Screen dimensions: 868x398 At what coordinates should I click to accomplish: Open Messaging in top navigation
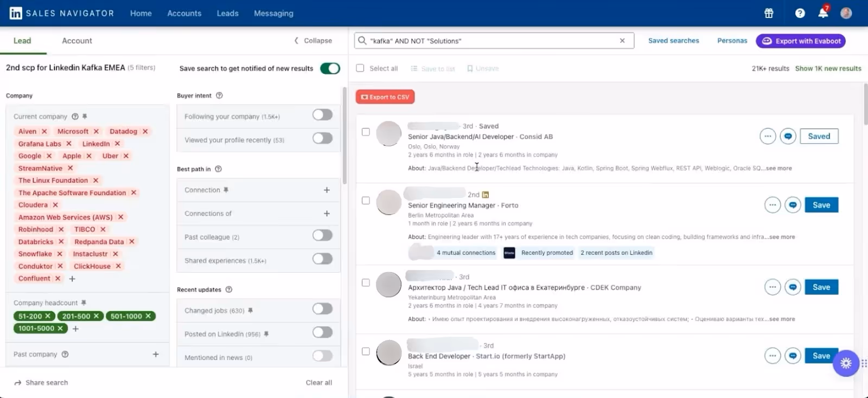coord(273,13)
